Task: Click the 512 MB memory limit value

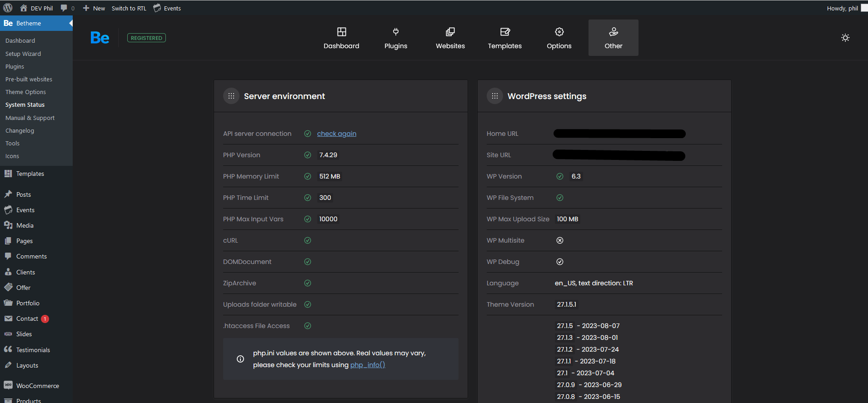Action: [330, 176]
